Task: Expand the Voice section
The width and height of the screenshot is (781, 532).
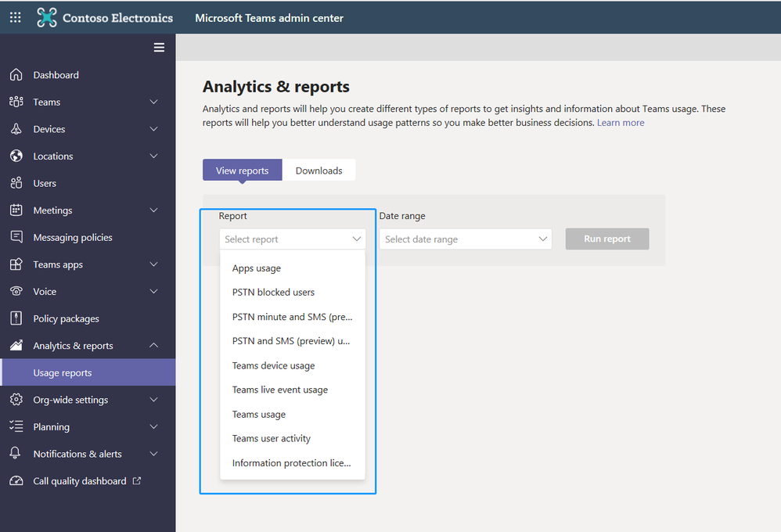Action: click(x=154, y=291)
